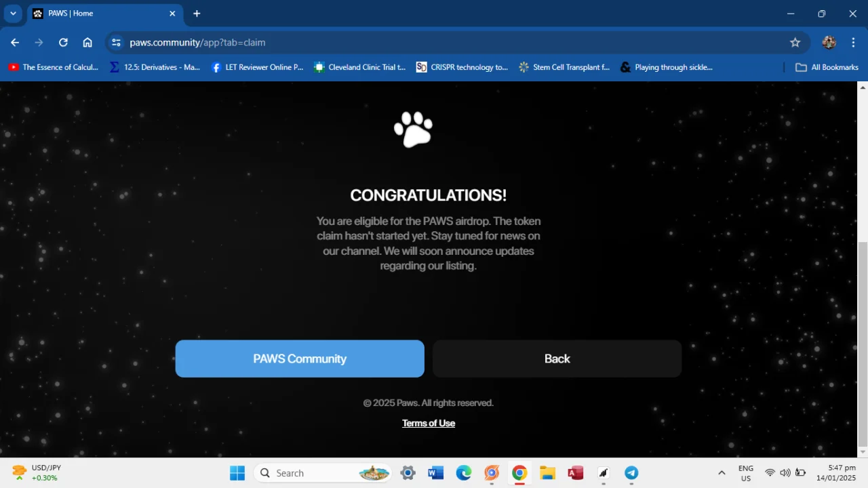Open the Terms of Use link
This screenshot has width=868, height=488.
tap(429, 423)
